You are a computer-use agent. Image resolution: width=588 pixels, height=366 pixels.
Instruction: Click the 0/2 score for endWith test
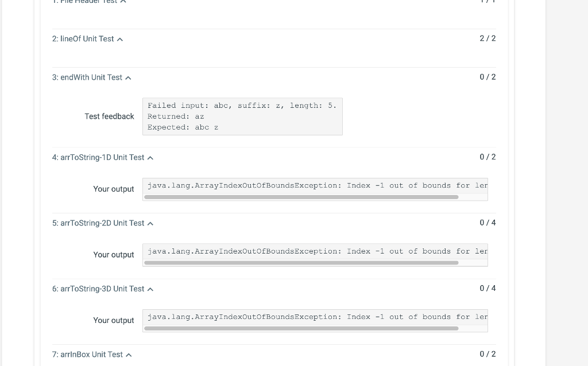tap(486, 76)
